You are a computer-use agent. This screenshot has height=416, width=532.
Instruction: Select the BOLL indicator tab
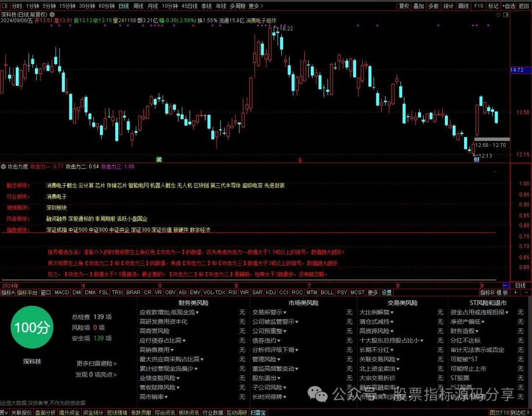(x=328, y=292)
